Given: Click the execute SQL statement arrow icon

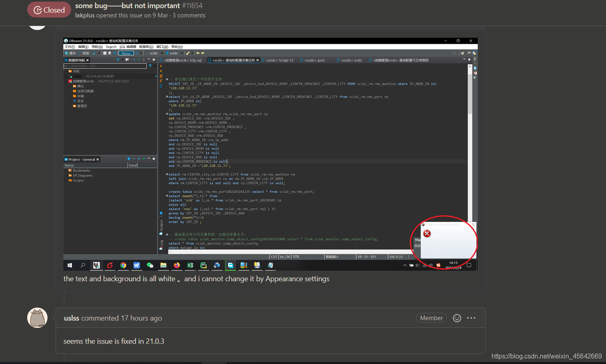Looking at the screenshot, I should tap(161, 66).
